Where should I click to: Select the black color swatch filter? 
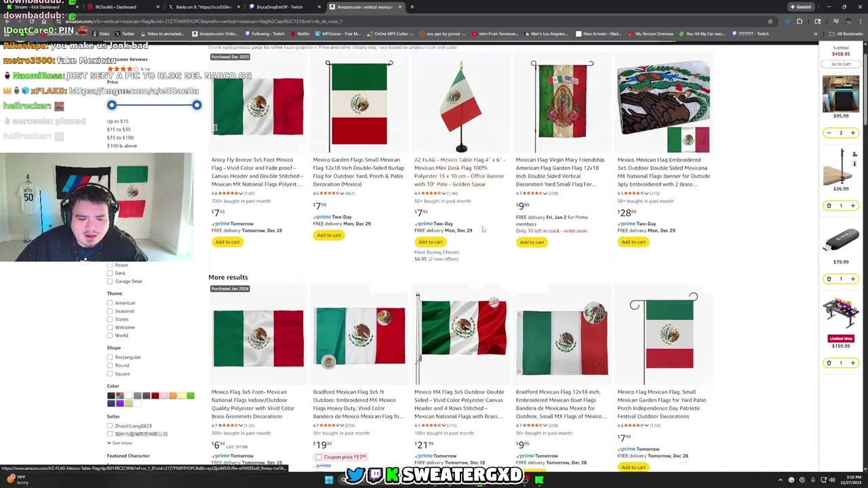pyautogui.click(x=111, y=396)
